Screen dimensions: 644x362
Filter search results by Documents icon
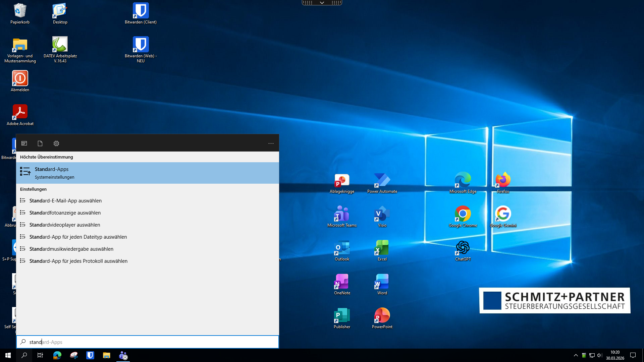click(x=40, y=143)
